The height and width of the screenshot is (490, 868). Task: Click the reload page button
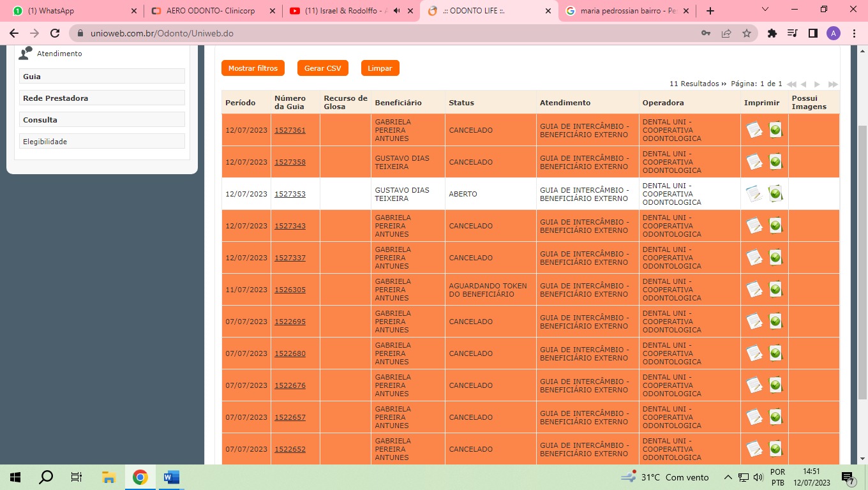coord(55,33)
